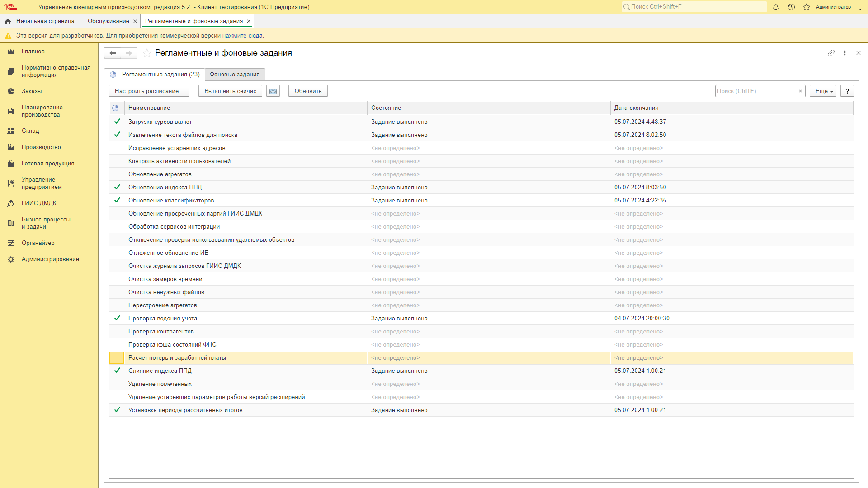This screenshot has height=488, width=868.
Task: Close the Регламентные и фоновые задания tab
Action: pos(249,21)
